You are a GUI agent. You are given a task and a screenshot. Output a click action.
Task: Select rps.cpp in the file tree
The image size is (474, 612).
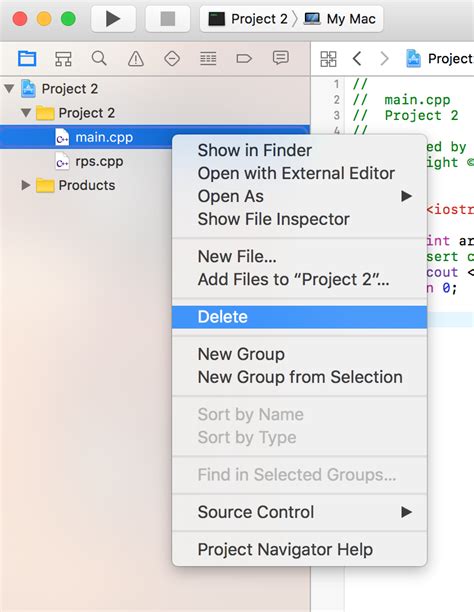pyautogui.click(x=99, y=161)
